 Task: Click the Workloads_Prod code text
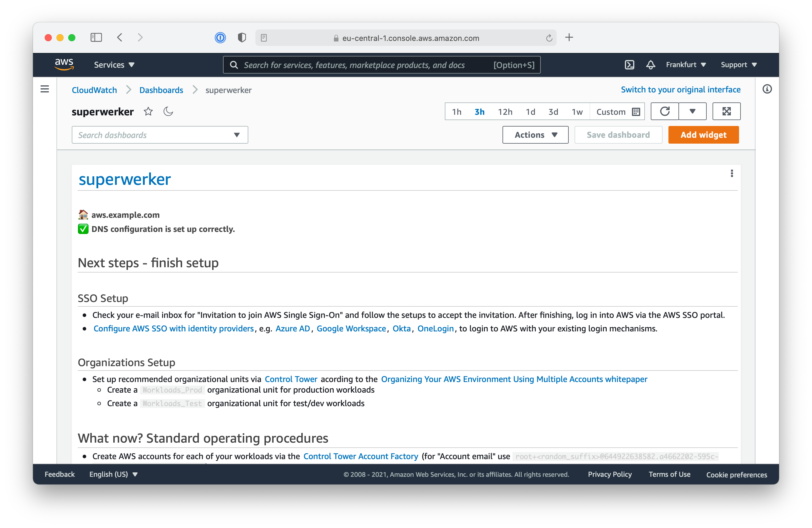(x=172, y=390)
